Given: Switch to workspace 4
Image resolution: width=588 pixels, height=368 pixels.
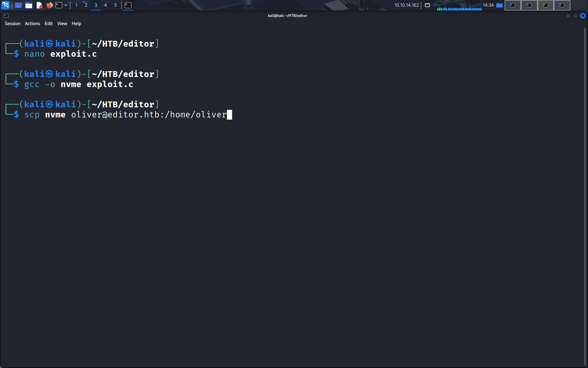Looking at the screenshot, I should [105, 5].
